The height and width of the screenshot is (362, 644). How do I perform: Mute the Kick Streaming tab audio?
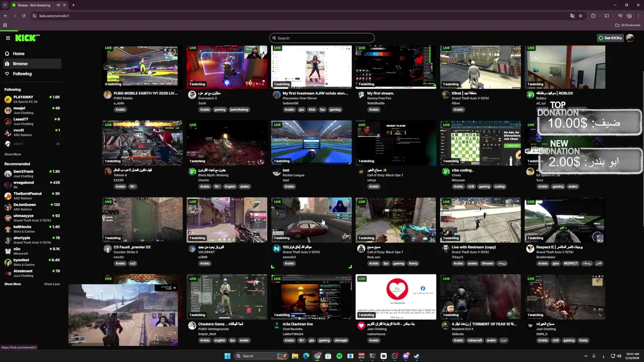coord(58,5)
